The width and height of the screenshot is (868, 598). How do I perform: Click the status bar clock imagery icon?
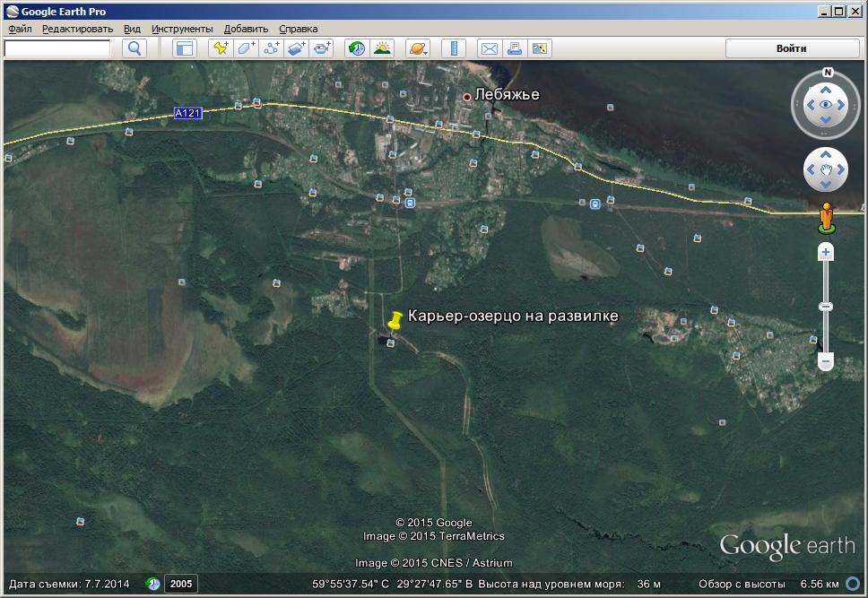point(152,584)
